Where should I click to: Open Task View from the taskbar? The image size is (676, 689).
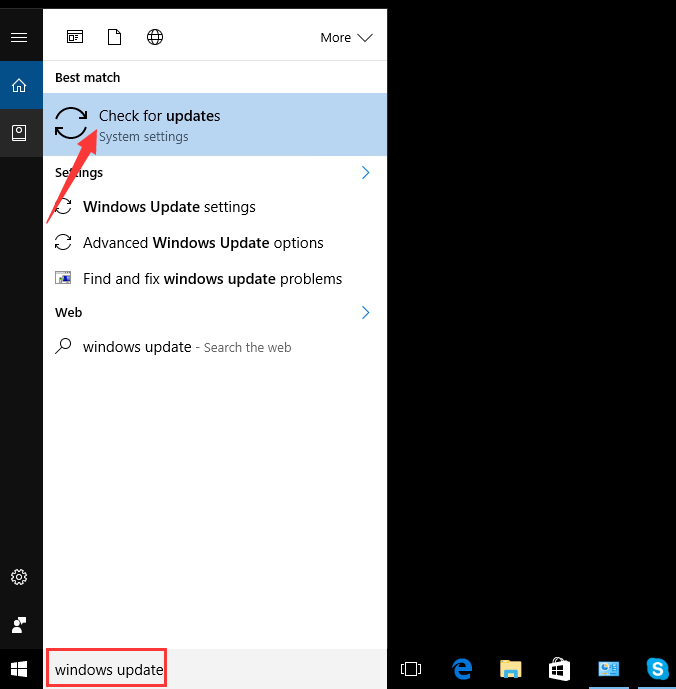tap(410, 669)
